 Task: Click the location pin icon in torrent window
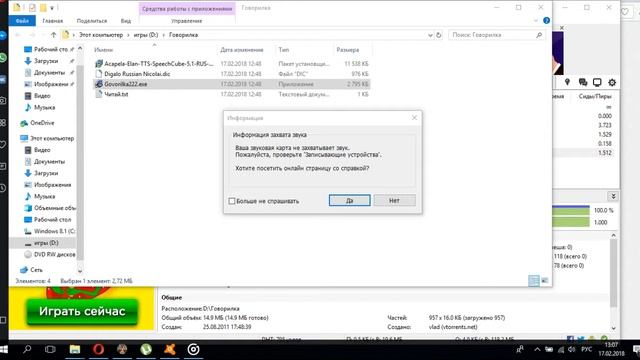567,82
